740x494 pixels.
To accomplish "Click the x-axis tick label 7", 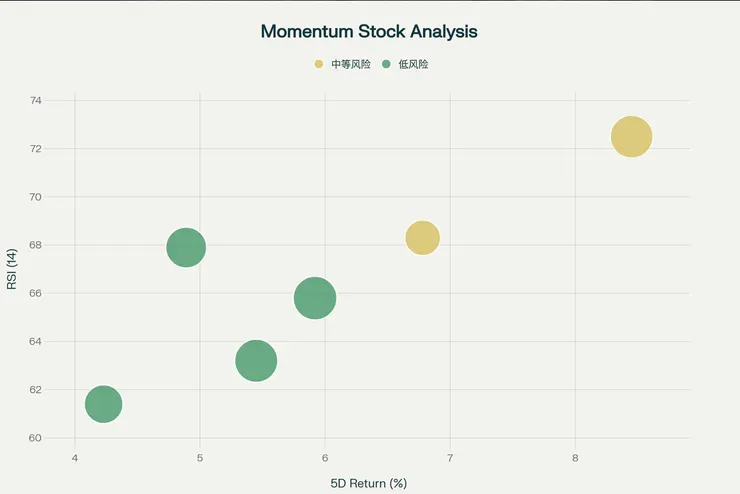I will point(450,458).
